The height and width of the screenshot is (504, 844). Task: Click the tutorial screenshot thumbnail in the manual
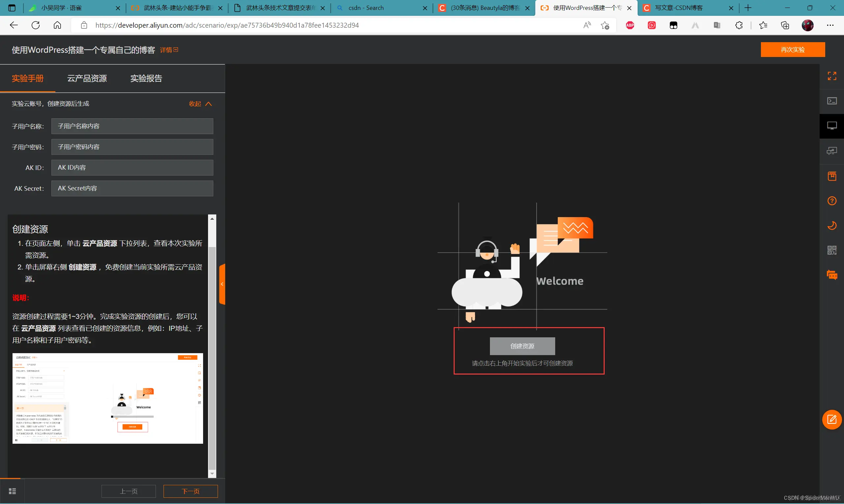click(108, 398)
